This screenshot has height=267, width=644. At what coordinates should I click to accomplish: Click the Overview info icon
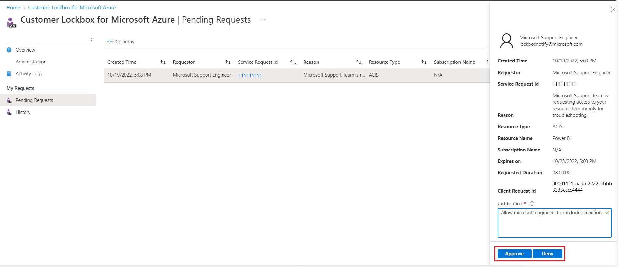click(x=9, y=50)
